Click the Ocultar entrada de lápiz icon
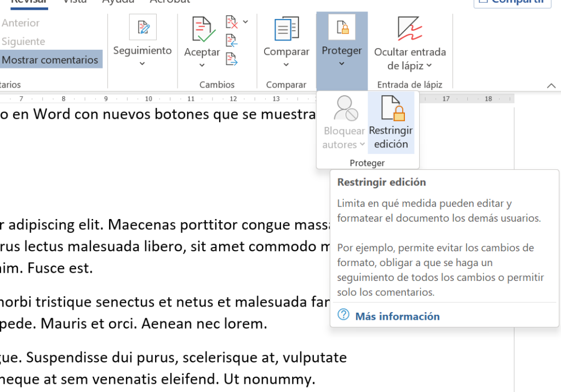The width and height of the screenshot is (561, 392). (x=410, y=28)
